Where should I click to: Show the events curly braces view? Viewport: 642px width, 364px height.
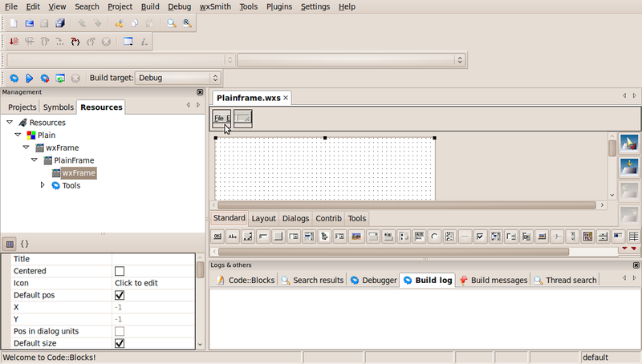click(25, 244)
